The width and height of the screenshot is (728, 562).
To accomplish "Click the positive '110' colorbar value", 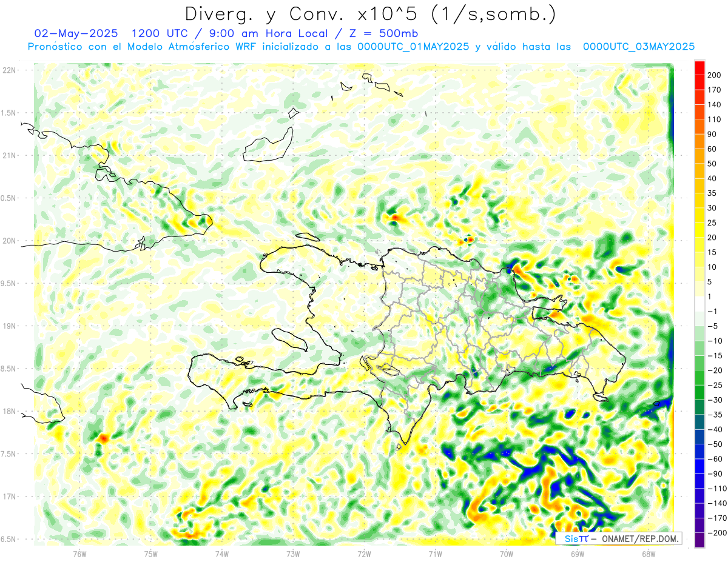I will click(713, 119).
